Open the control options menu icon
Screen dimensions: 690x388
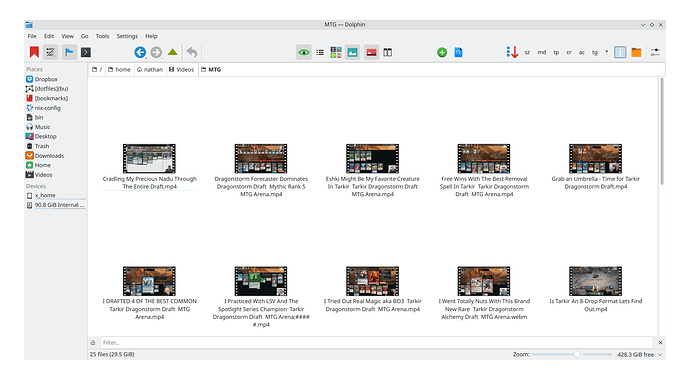655,52
